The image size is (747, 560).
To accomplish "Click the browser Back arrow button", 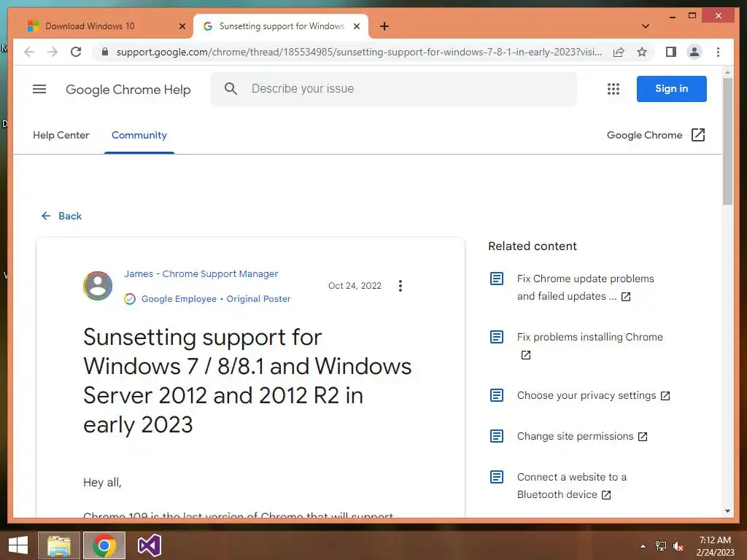I will click(29, 52).
